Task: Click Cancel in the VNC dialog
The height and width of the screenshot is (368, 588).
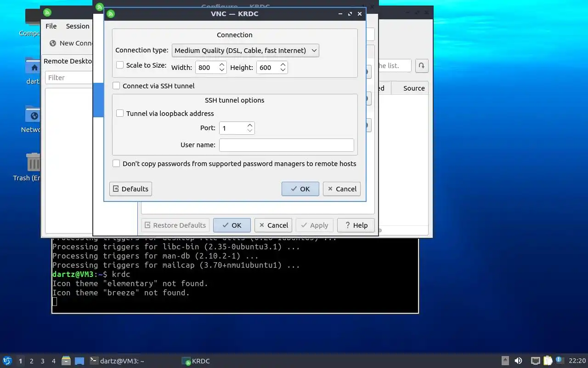Action: pos(342,189)
